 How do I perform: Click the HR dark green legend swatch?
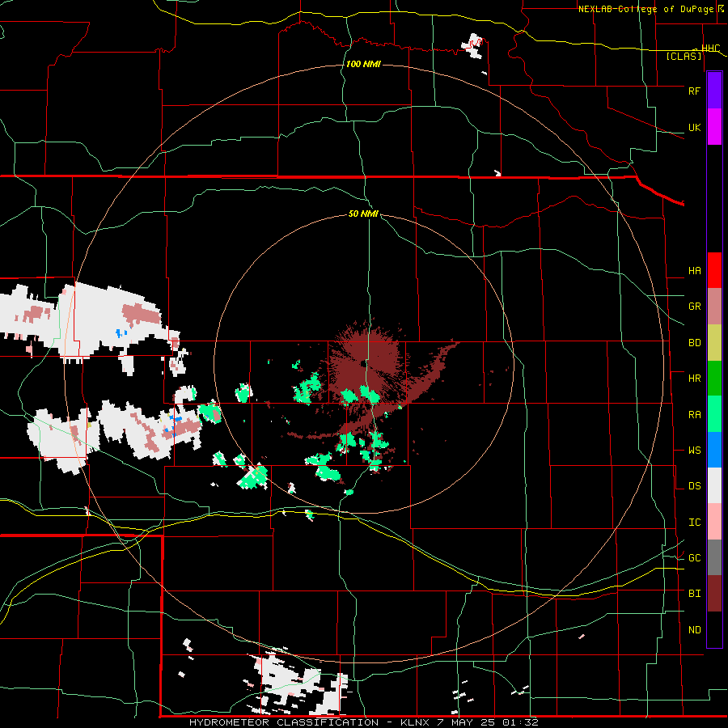click(714, 379)
